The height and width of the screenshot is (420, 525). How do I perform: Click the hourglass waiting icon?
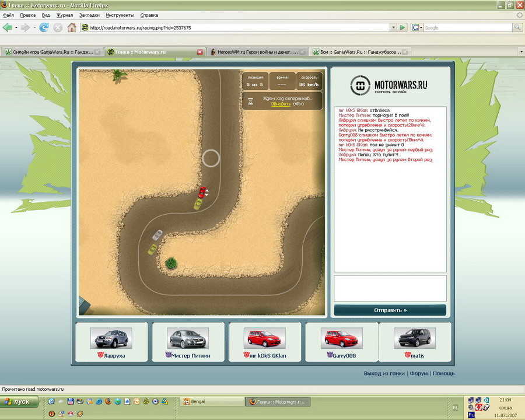pyautogui.click(x=250, y=101)
